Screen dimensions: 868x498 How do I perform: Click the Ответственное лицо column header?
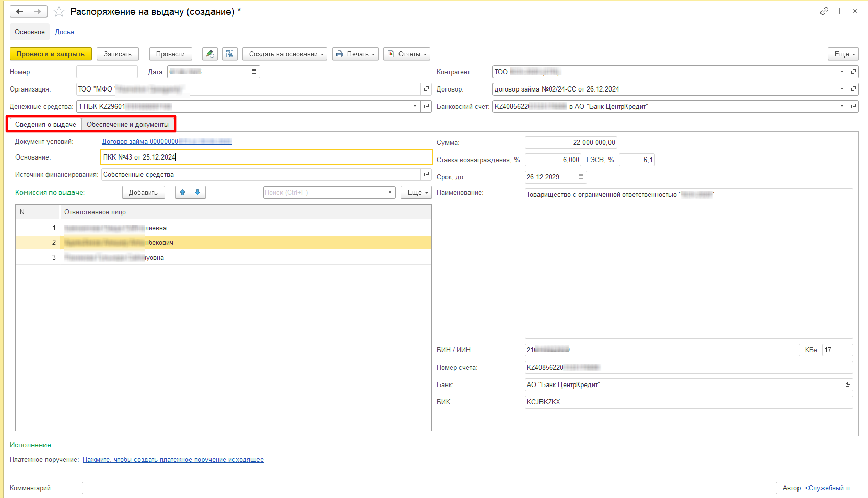click(246, 212)
